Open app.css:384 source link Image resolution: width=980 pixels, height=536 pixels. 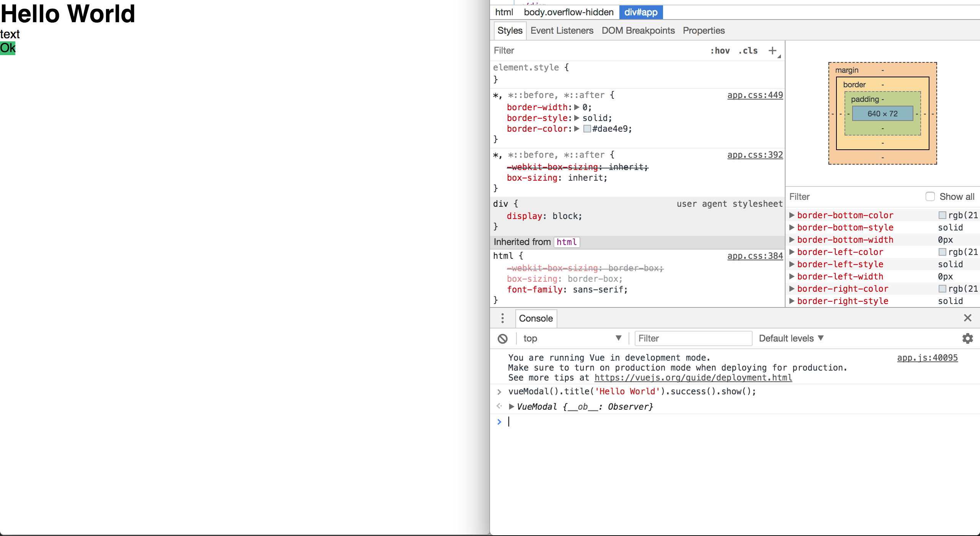click(755, 256)
